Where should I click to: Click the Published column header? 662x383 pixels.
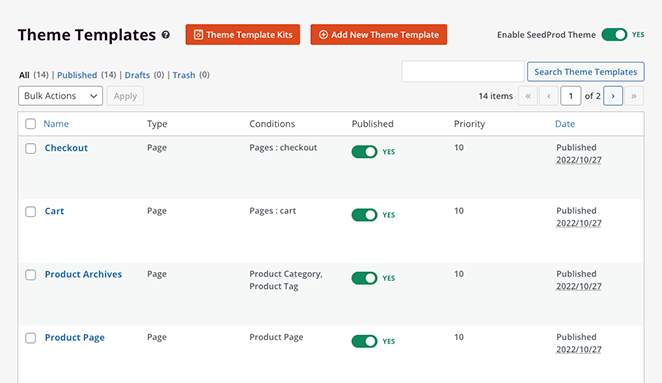click(372, 124)
